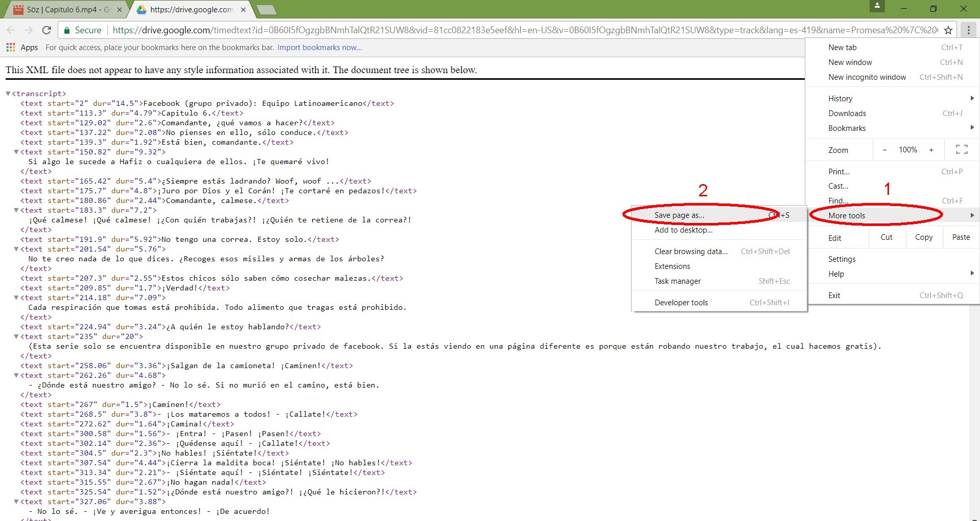Viewport: 980px width, 521px height.
Task: Collapse the text node starting at 214.18
Action: (16, 298)
